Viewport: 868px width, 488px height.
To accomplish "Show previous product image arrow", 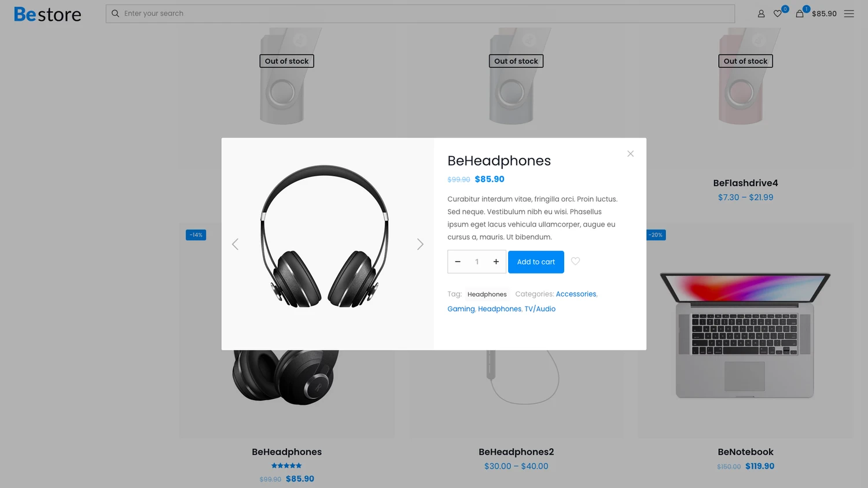I will click(235, 244).
